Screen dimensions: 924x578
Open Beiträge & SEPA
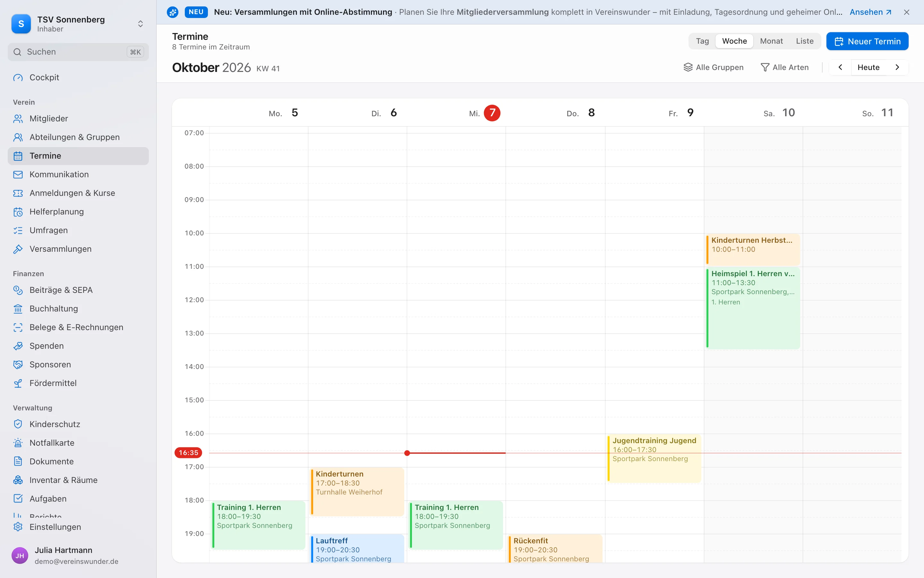[78, 290]
